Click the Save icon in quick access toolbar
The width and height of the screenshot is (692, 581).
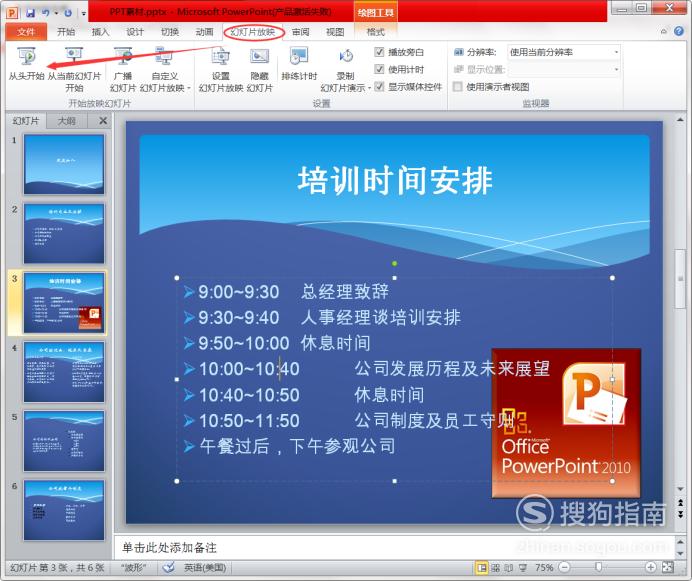30,13
